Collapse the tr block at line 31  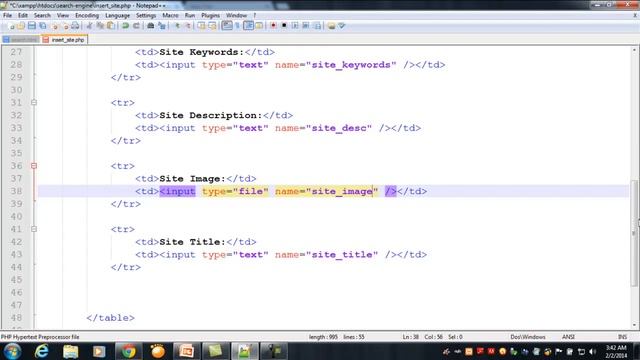[x=34, y=102]
